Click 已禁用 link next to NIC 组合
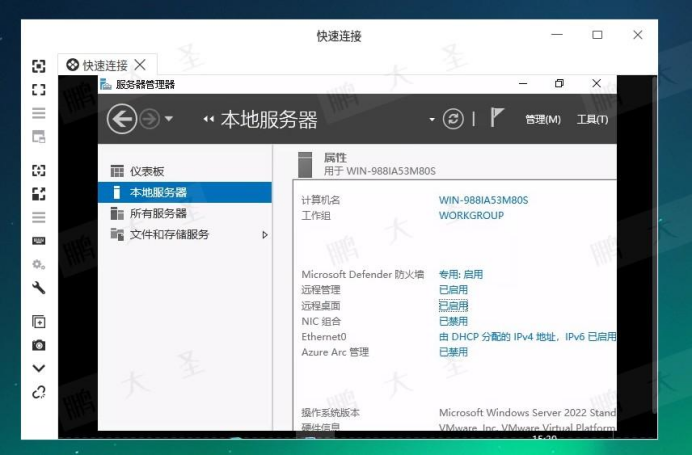Image resolution: width=692 pixels, height=455 pixels. tap(453, 321)
